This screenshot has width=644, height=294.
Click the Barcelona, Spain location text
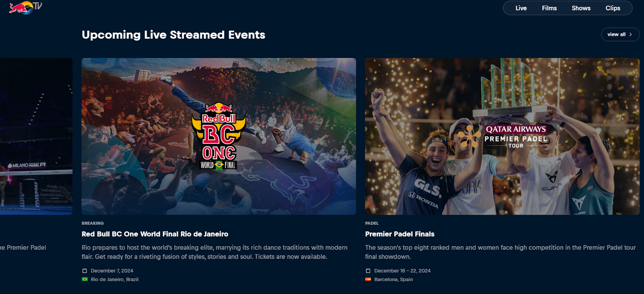[394, 280]
